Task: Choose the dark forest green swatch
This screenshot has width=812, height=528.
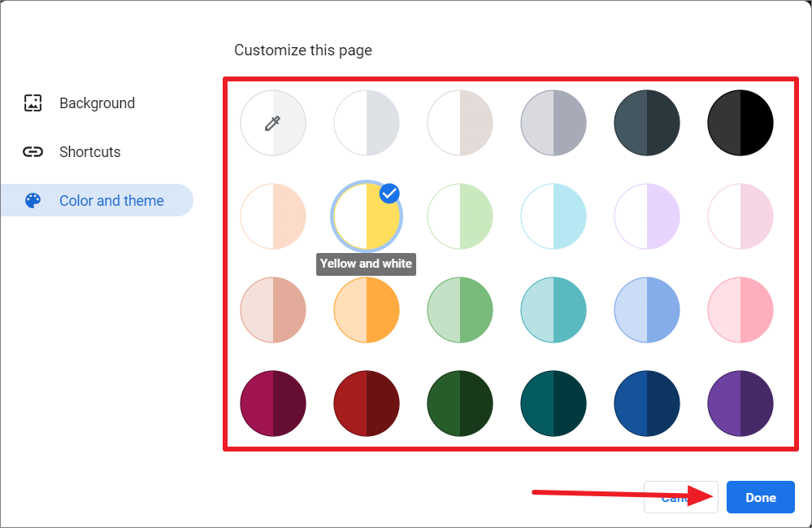Action: 460,404
